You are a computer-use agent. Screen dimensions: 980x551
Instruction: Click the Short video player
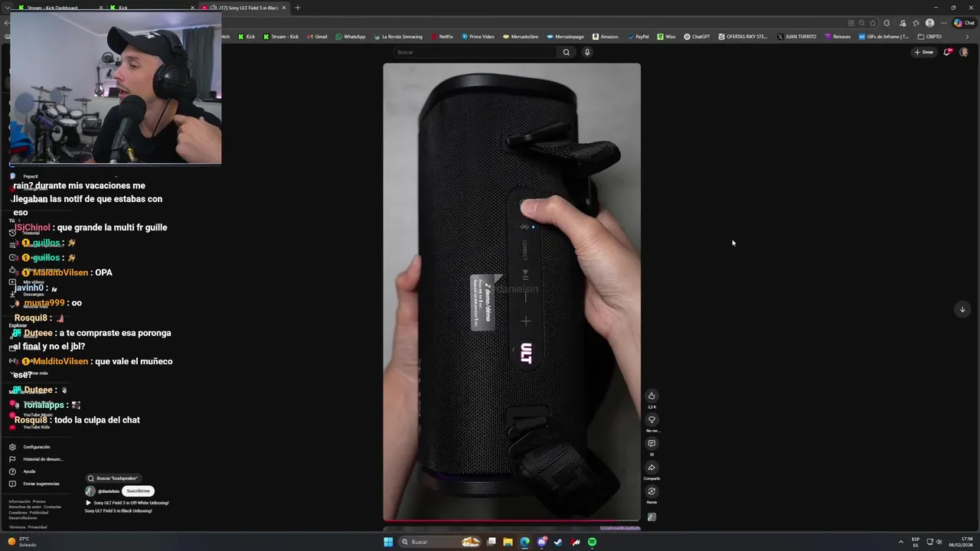point(511,292)
